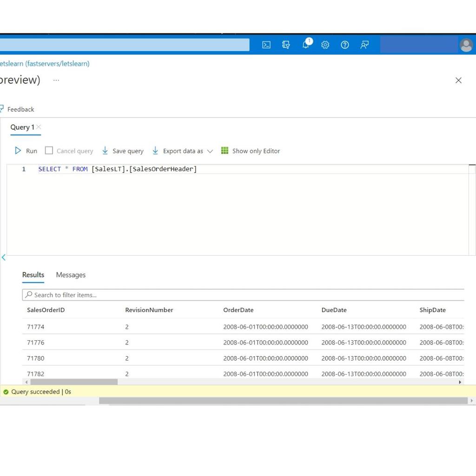Select the Results tab
Screen dimensions: 476x476
click(33, 275)
